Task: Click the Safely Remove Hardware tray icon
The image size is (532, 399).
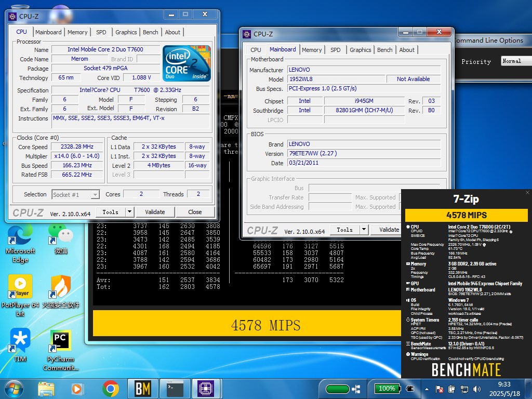Action: tap(451, 389)
